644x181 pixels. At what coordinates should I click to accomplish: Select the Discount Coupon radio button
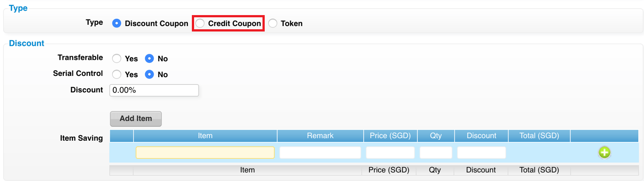[117, 24]
